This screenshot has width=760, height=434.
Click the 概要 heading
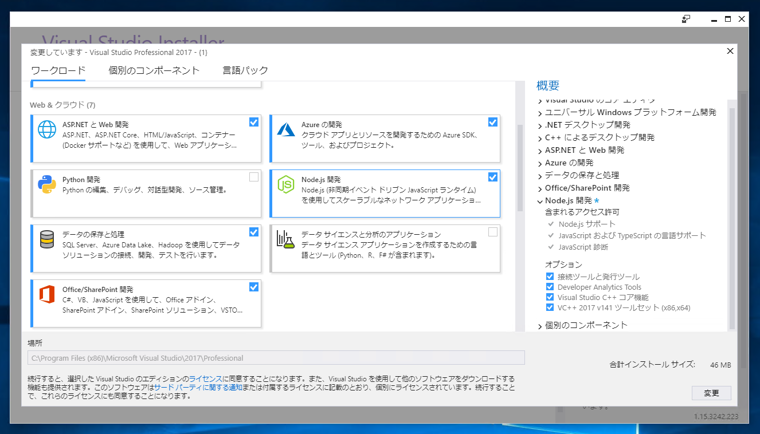pyautogui.click(x=548, y=86)
